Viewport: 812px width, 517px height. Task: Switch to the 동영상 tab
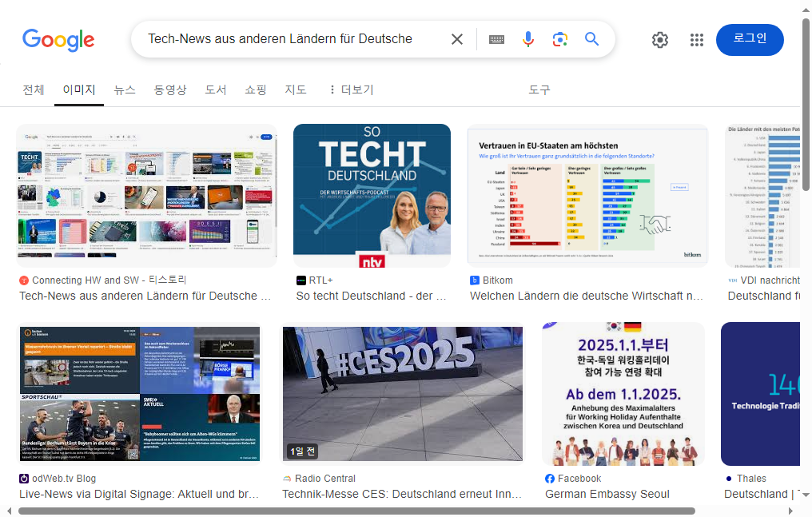click(170, 89)
